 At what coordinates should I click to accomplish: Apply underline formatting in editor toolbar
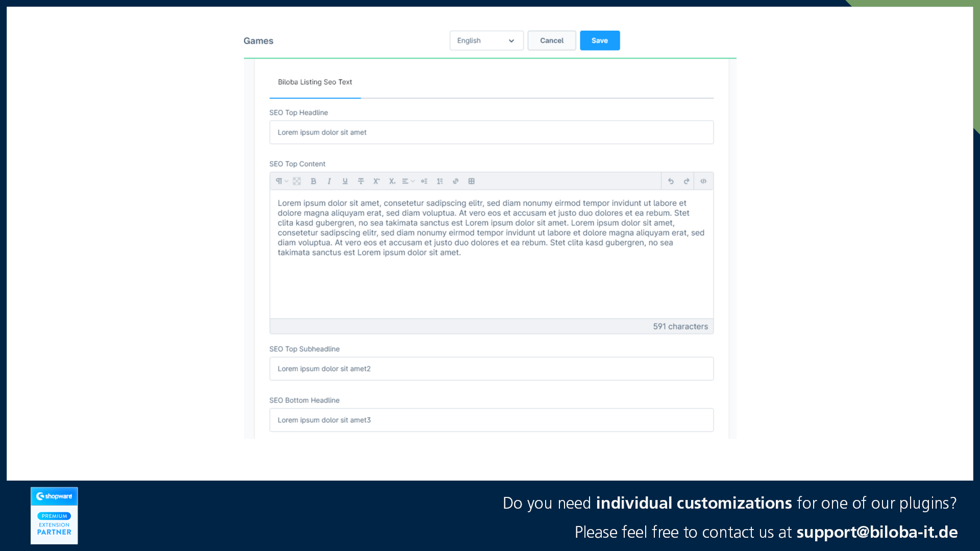[345, 181]
